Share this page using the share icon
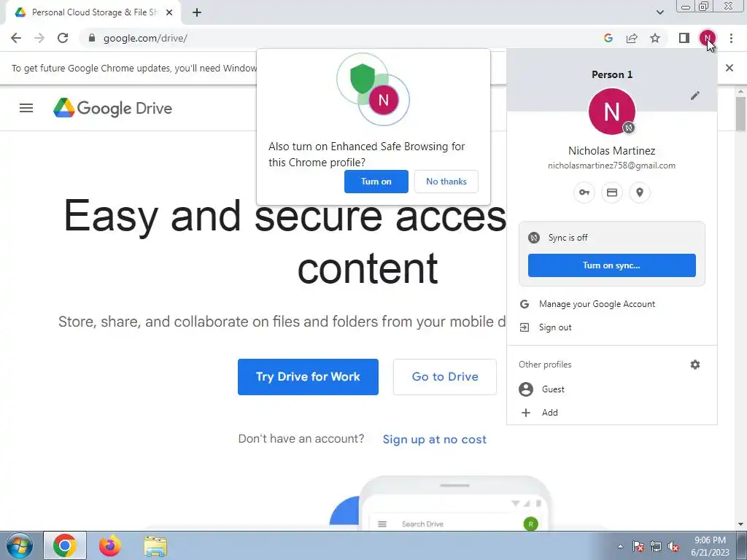747x560 pixels. [632, 38]
